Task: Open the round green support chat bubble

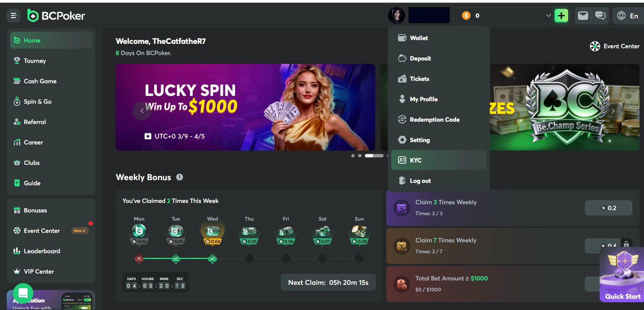Action: point(23,293)
